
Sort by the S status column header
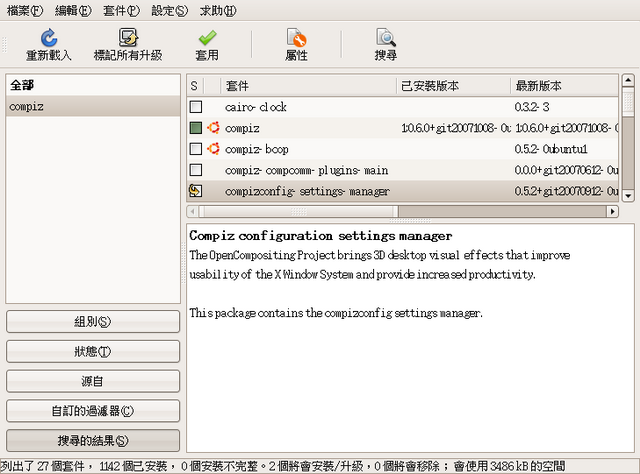click(x=195, y=86)
